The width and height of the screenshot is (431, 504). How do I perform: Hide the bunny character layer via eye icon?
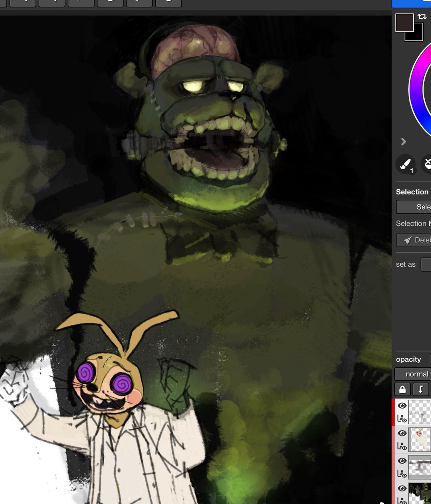(402, 433)
